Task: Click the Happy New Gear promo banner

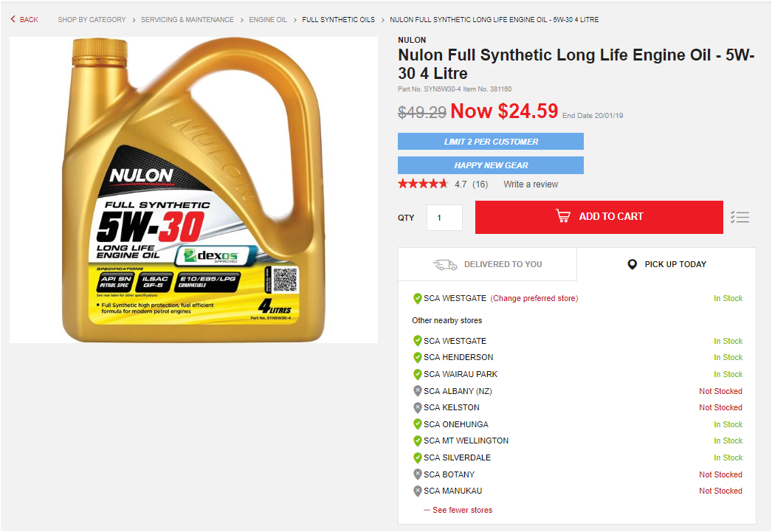Action: (x=491, y=165)
